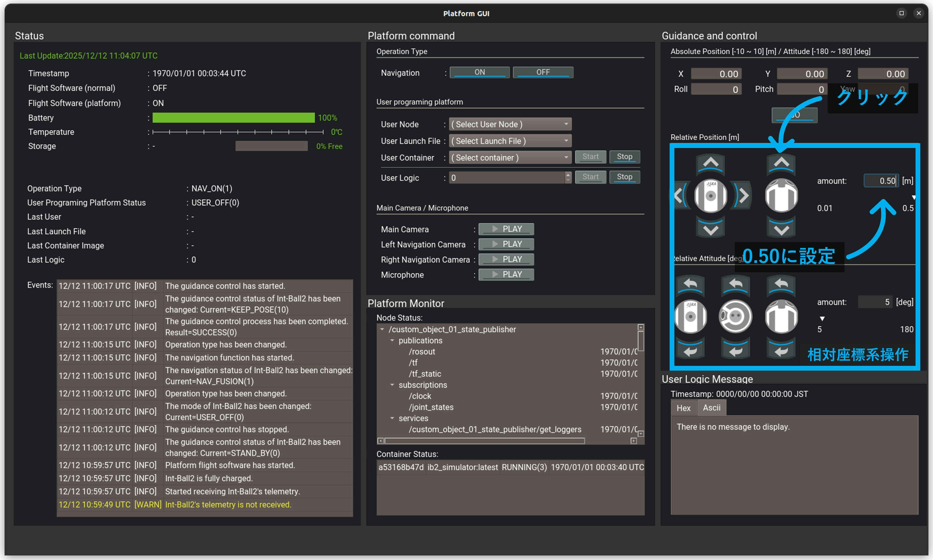Open the Select User Node dropdown

click(x=510, y=124)
